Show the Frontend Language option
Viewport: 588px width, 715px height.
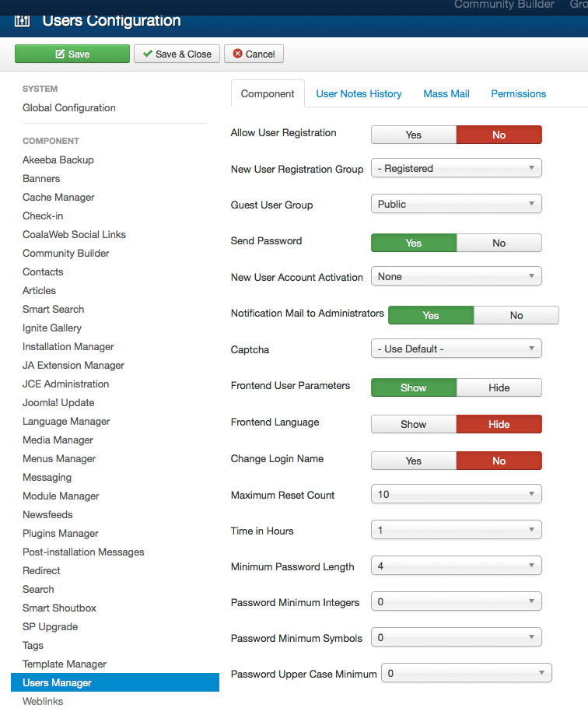[x=414, y=424]
